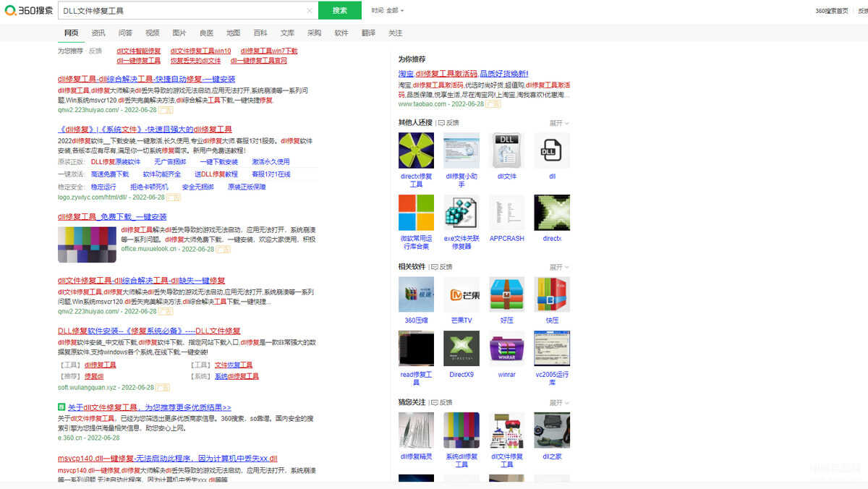Click the APPCRASH document icon

pyautogui.click(x=506, y=213)
